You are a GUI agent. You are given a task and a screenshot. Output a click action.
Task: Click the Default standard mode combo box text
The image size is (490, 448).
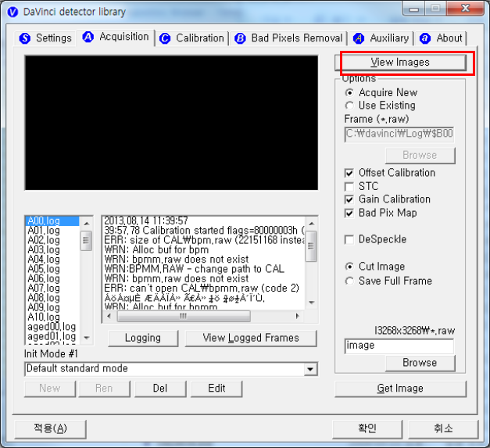pyautogui.click(x=77, y=368)
